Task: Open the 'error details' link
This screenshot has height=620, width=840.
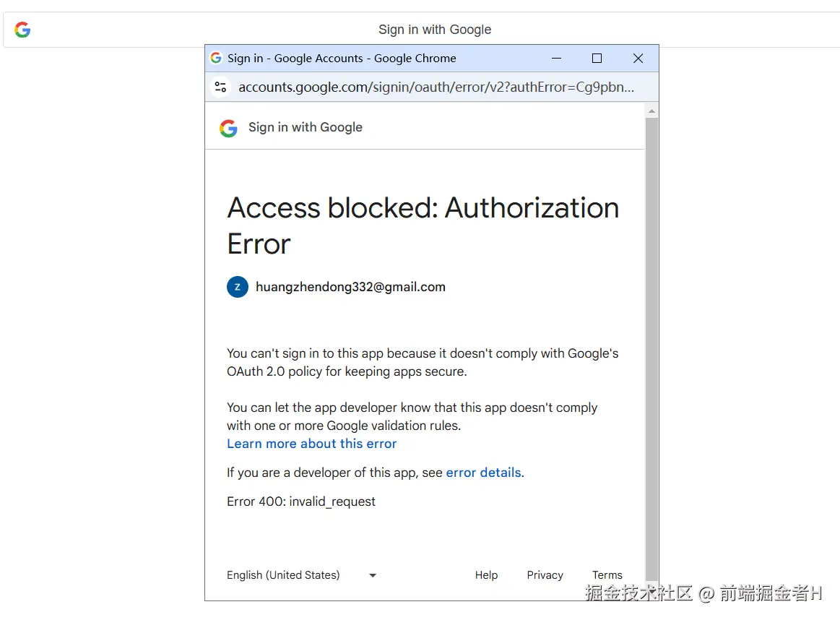Action: point(483,473)
